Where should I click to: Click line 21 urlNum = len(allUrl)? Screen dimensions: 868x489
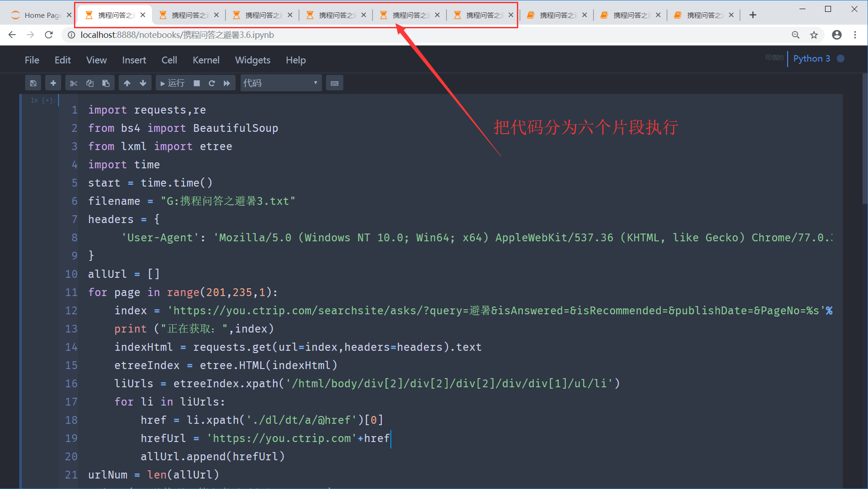pyautogui.click(x=153, y=475)
